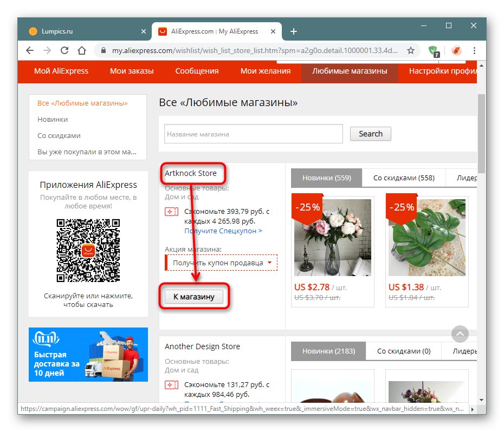Select Новинки (559) tab
The height and width of the screenshot is (432, 504).
coord(327,178)
